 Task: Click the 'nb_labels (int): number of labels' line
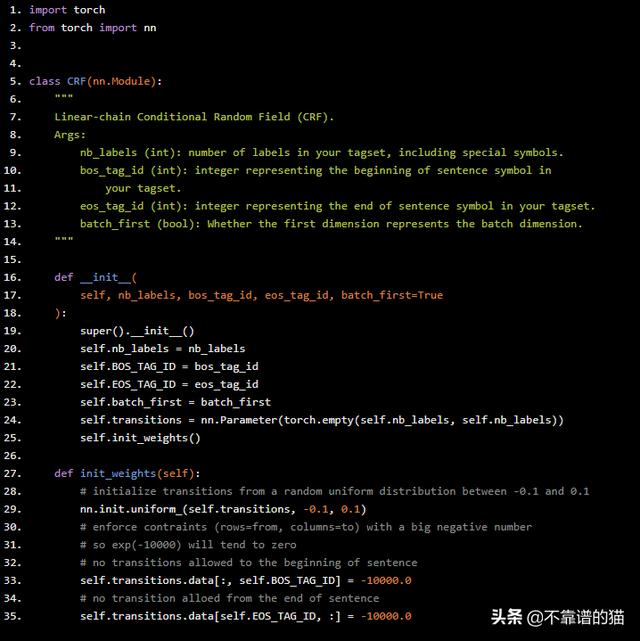click(322, 153)
